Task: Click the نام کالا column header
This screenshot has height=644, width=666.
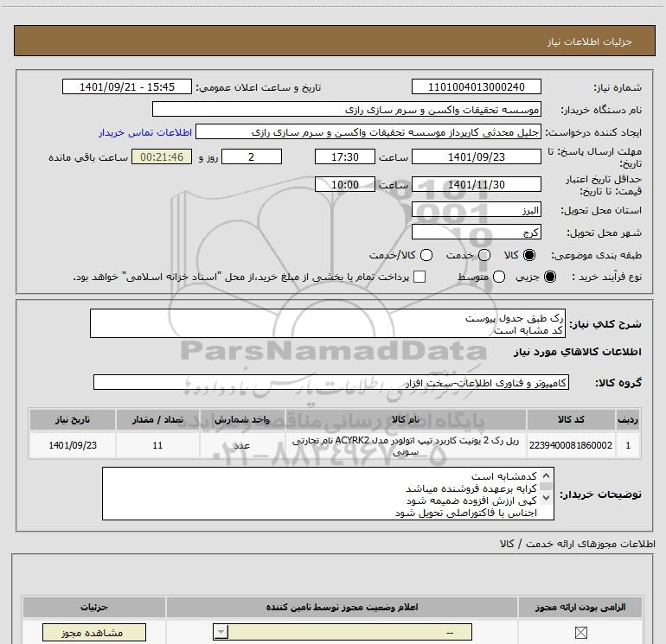Action: pyautogui.click(x=406, y=419)
